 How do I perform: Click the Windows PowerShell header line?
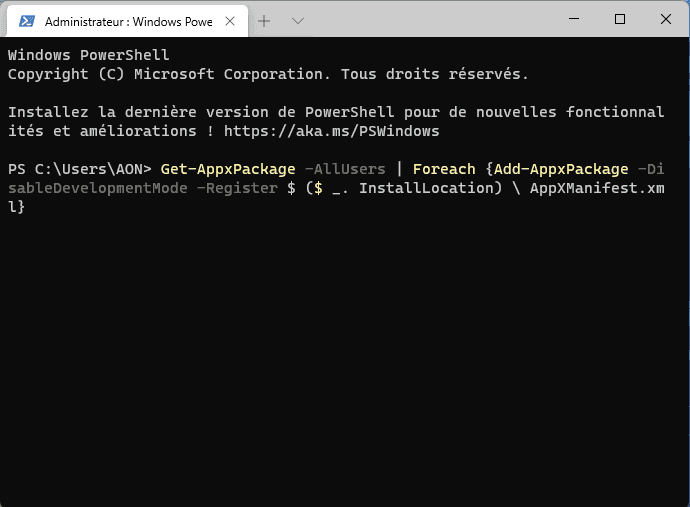coord(89,55)
